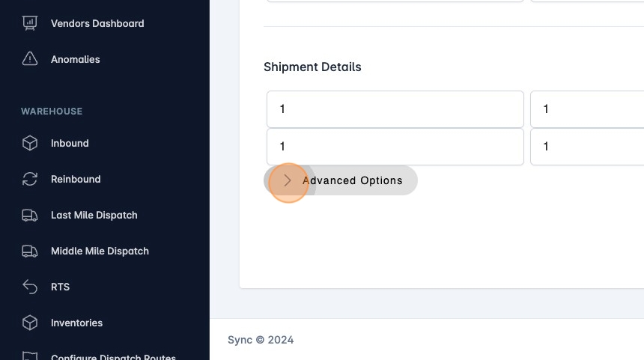The height and width of the screenshot is (360, 644).
Task: Click the Reinbound refresh arrows icon
Action: [30, 179]
